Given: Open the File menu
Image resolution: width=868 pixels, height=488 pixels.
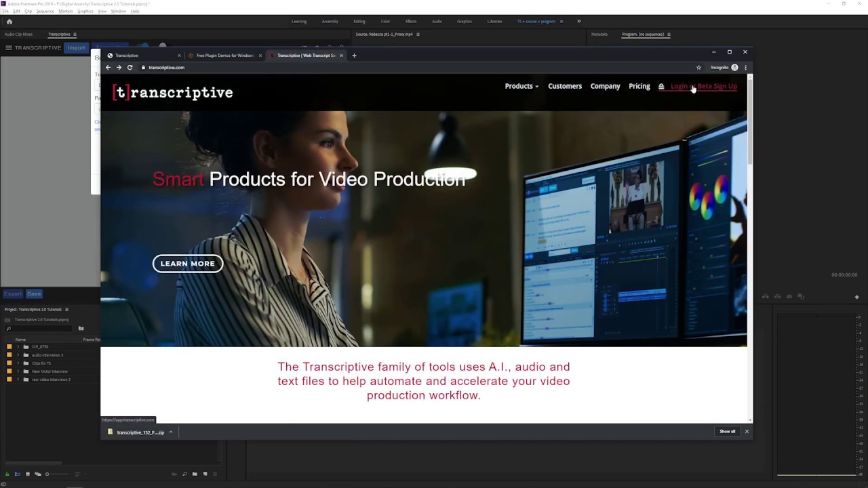Looking at the screenshot, I should click(x=5, y=12).
